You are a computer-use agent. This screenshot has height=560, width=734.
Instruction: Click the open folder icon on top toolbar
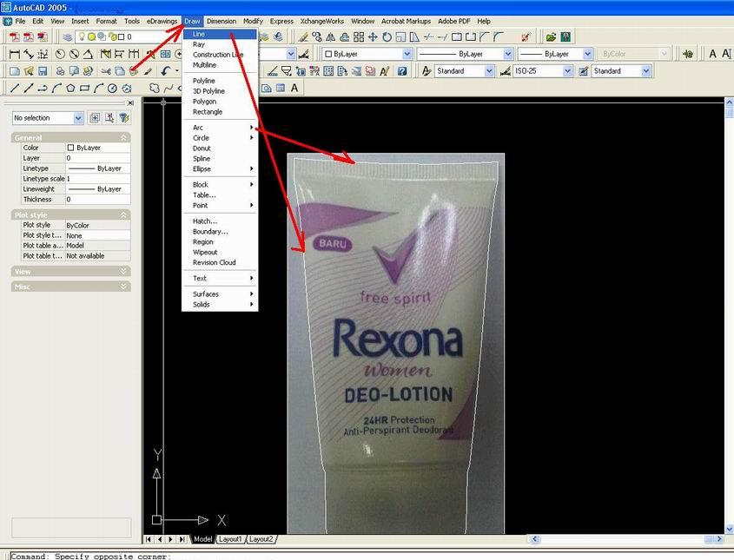551,36
